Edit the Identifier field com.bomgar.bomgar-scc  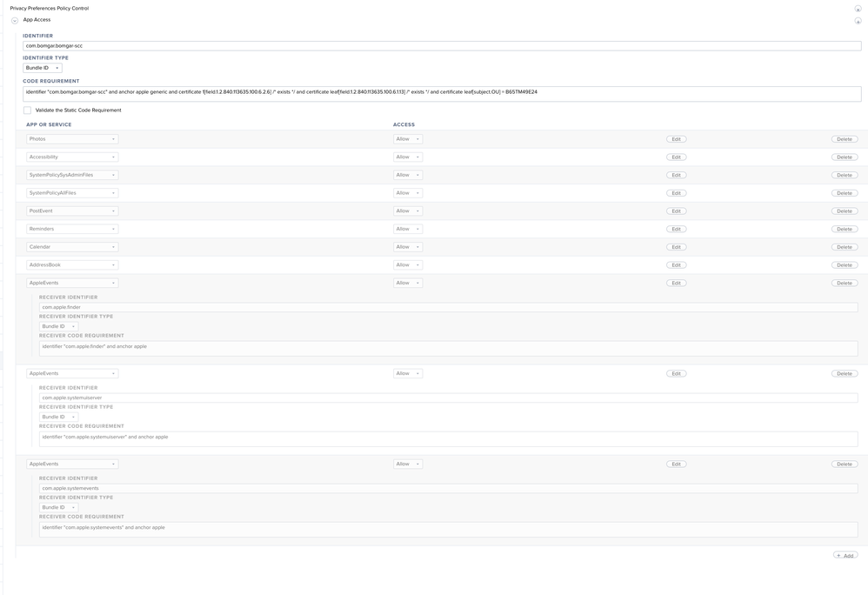pyautogui.click(x=442, y=46)
